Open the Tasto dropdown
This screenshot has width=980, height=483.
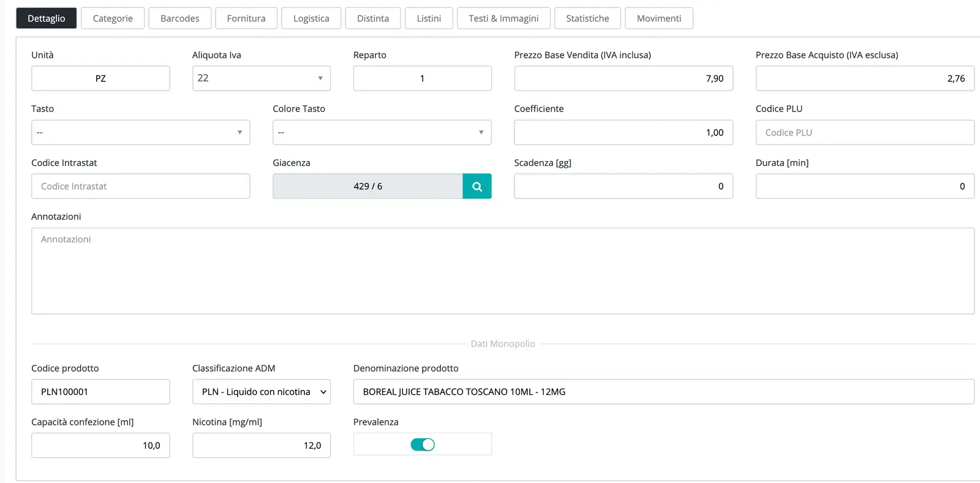(141, 132)
